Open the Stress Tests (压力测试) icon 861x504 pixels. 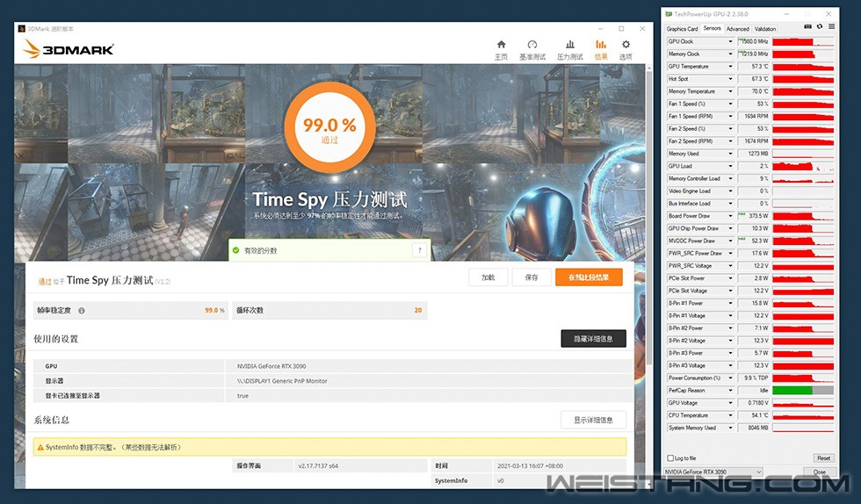pyautogui.click(x=570, y=45)
